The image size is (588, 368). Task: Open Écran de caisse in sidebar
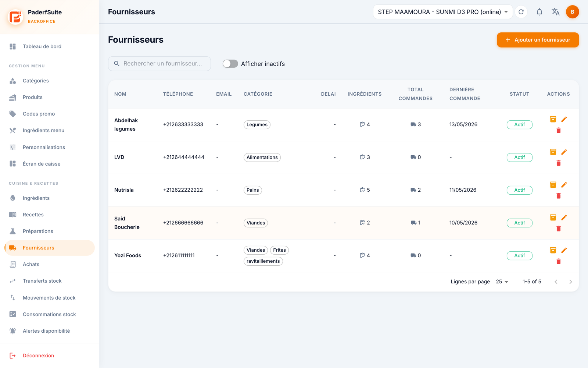50,164
